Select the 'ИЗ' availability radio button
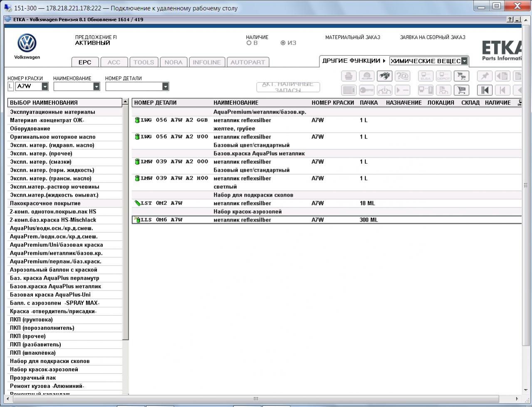Screen dimensions: 532x407 pyautogui.click(x=283, y=43)
